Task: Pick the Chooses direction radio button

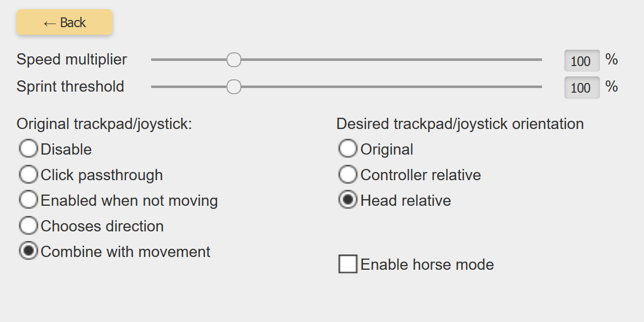Action: coord(28,226)
